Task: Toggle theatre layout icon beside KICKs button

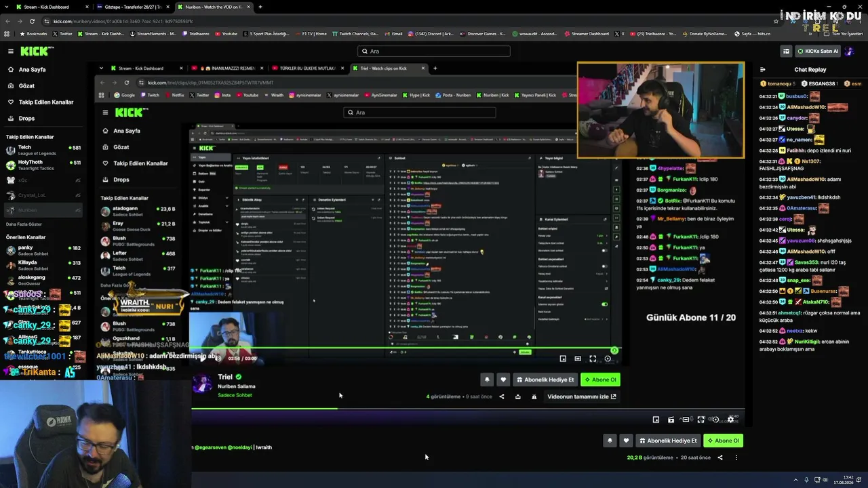Action: pos(786,51)
